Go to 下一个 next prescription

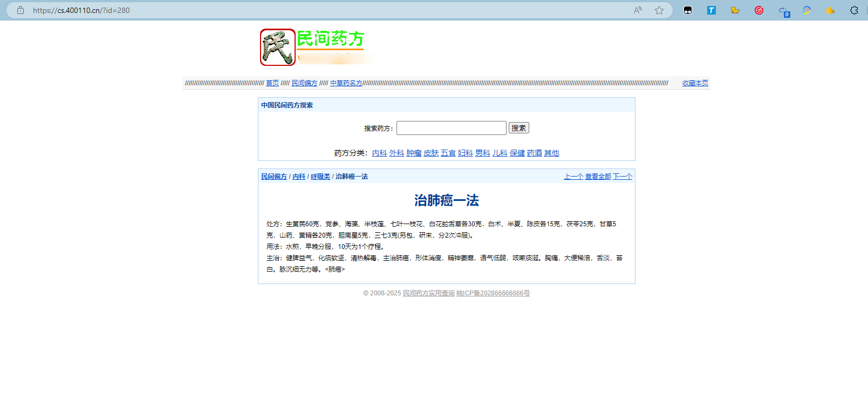coord(623,177)
